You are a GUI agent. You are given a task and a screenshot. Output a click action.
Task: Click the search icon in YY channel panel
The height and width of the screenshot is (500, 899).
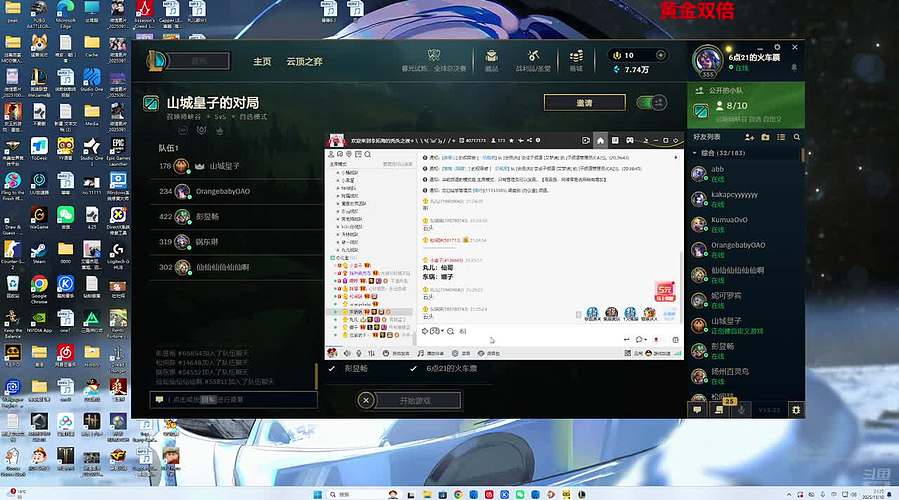click(x=368, y=154)
